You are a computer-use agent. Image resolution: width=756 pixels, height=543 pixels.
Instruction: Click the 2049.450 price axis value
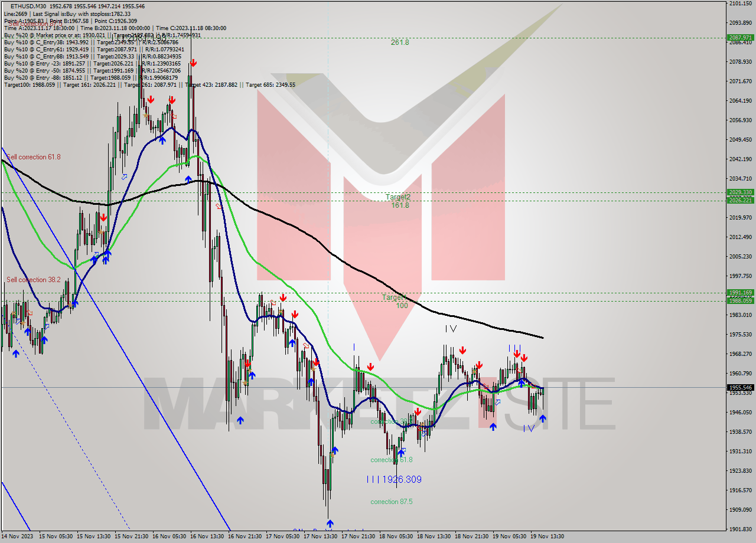pos(740,140)
